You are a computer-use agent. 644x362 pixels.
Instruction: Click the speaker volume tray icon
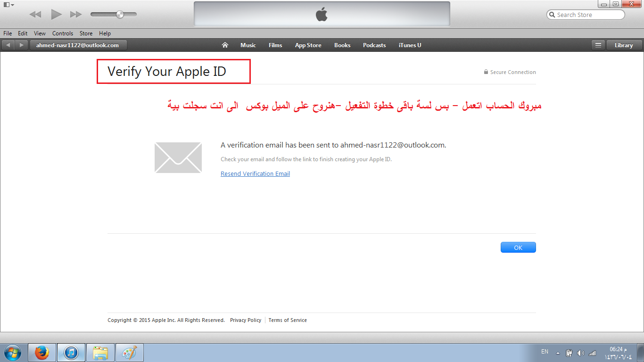(x=580, y=353)
